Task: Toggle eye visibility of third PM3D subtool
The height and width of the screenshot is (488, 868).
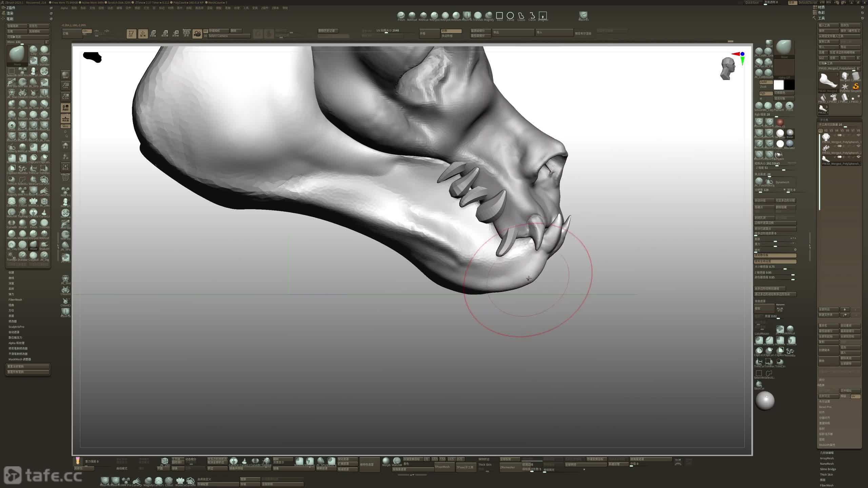Action: click(859, 157)
